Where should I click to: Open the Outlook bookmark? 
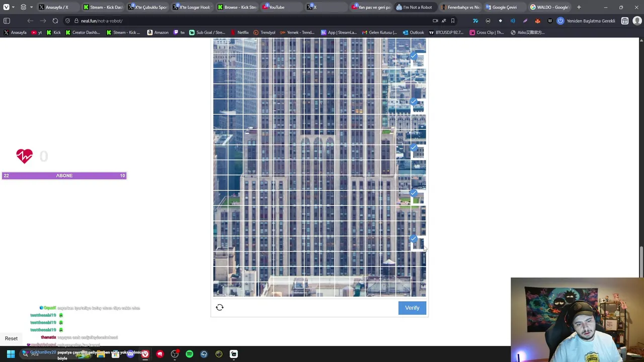tap(413, 32)
